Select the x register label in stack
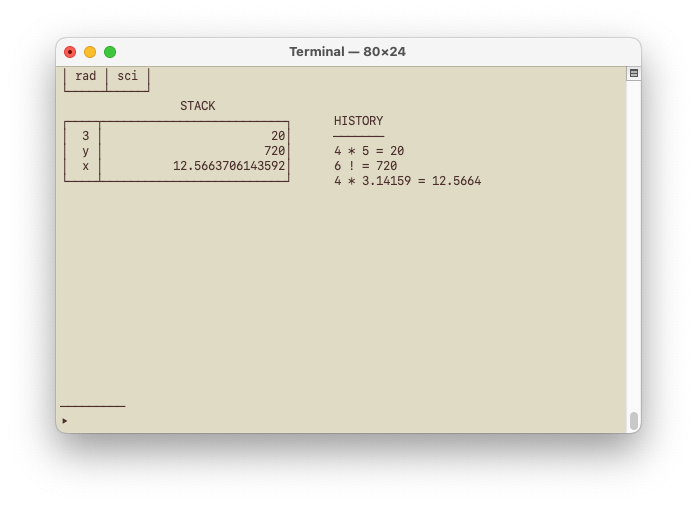This screenshot has width=697, height=507. point(85,166)
